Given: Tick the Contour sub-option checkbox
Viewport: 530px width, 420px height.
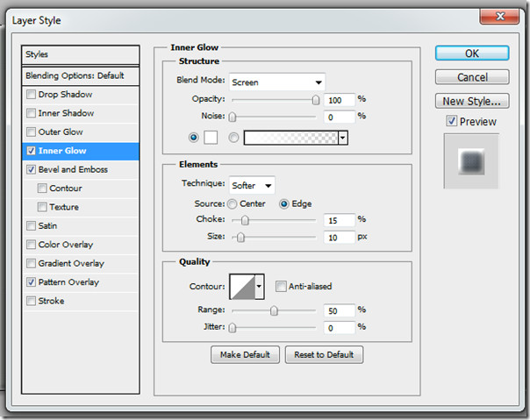Looking at the screenshot, I should pos(42,189).
